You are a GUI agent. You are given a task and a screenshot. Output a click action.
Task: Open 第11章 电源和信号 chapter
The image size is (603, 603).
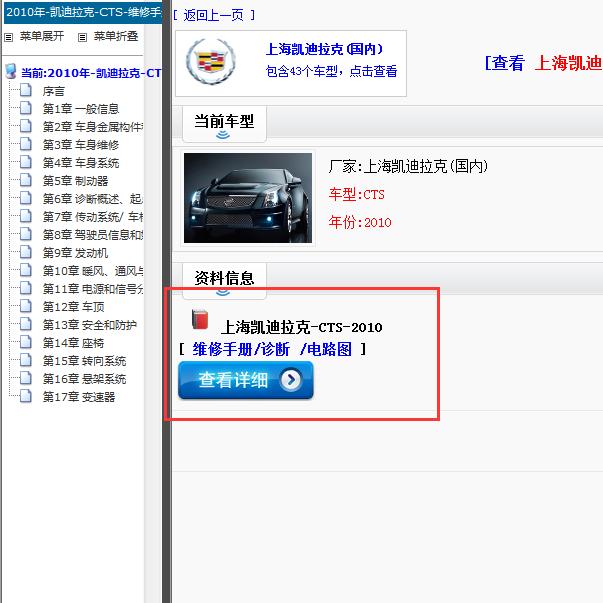coord(92,289)
